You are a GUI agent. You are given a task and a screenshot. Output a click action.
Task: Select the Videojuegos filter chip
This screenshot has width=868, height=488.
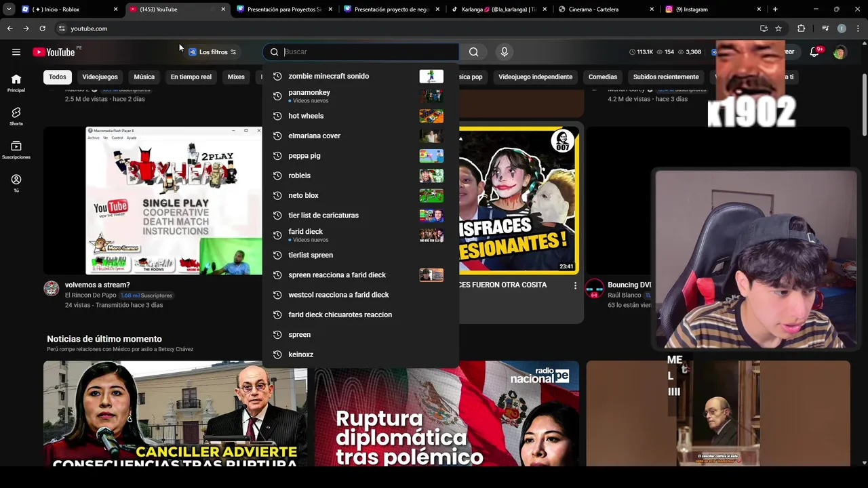tap(100, 77)
